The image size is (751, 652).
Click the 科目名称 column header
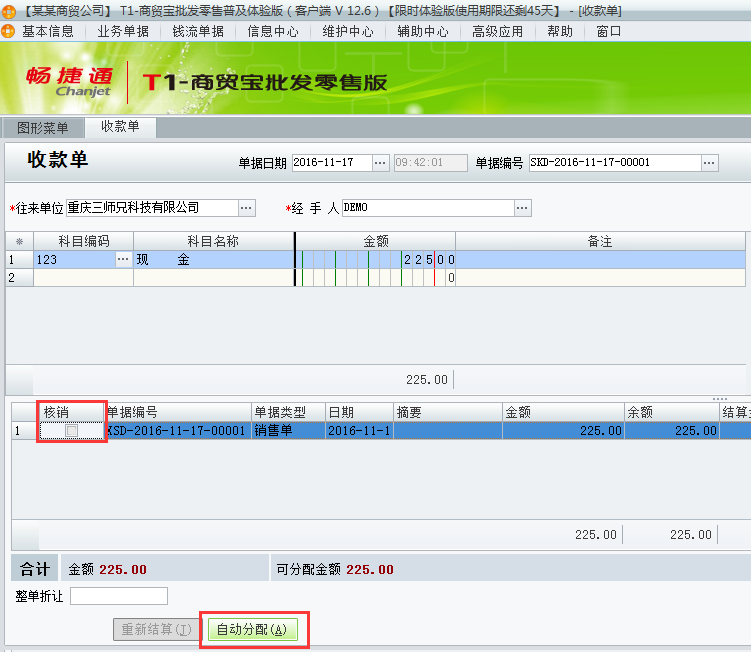[x=214, y=241]
